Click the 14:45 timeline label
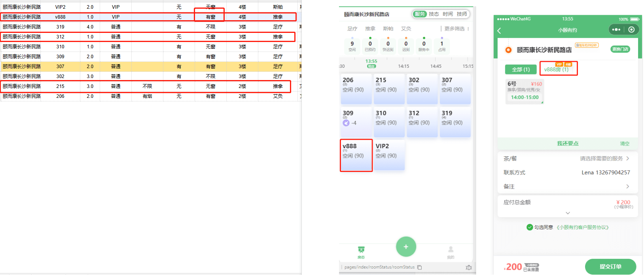Image resolution: width=644 pixels, height=275 pixels. 436,66
